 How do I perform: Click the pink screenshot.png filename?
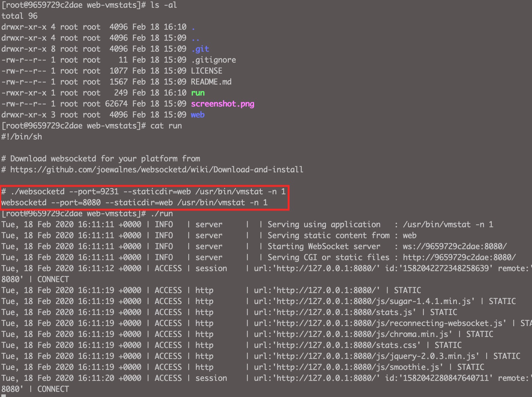click(x=222, y=104)
